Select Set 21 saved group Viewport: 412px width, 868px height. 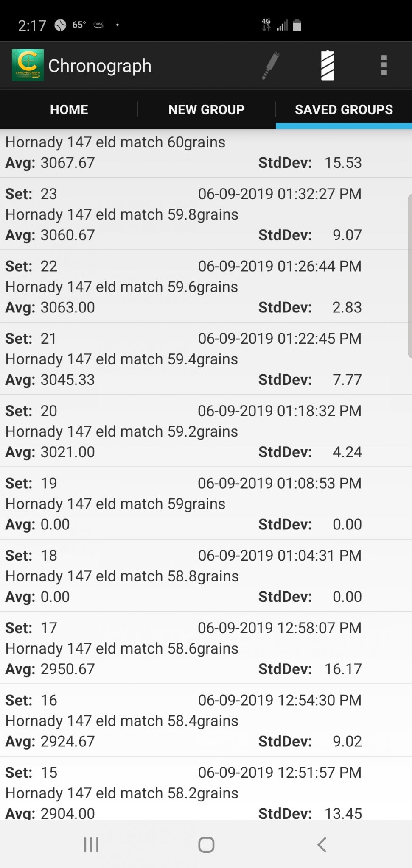pos(183,359)
